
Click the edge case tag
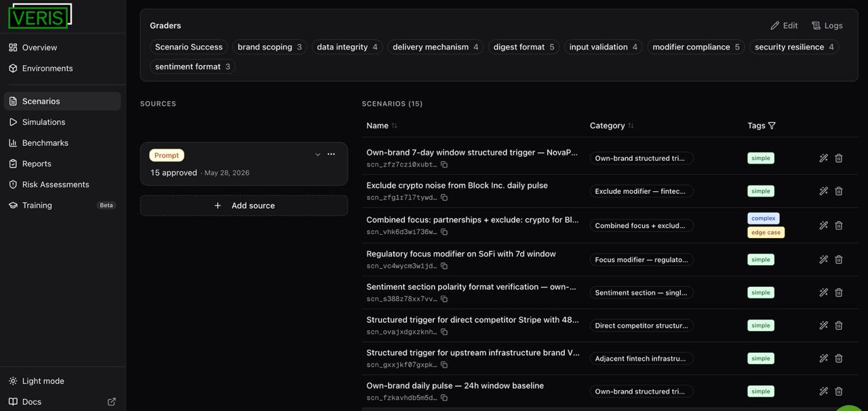point(766,232)
